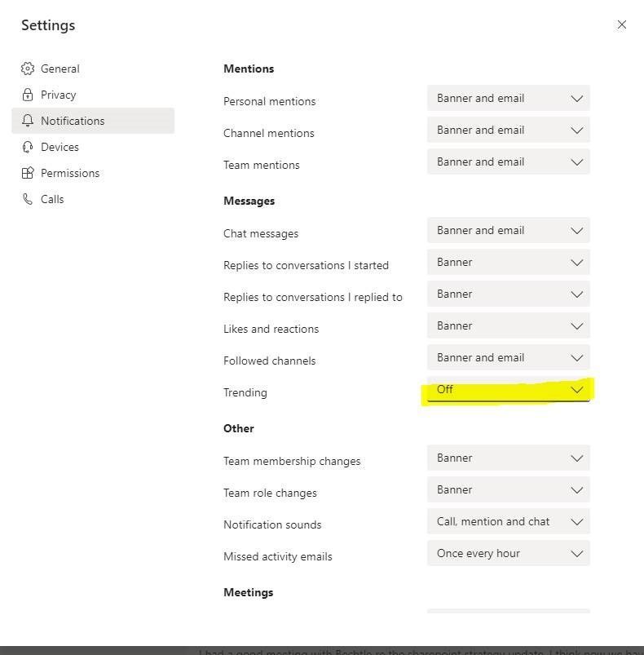Screen dimensions: 644x655
Task: Open the General settings section
Action: pos(93,69)
